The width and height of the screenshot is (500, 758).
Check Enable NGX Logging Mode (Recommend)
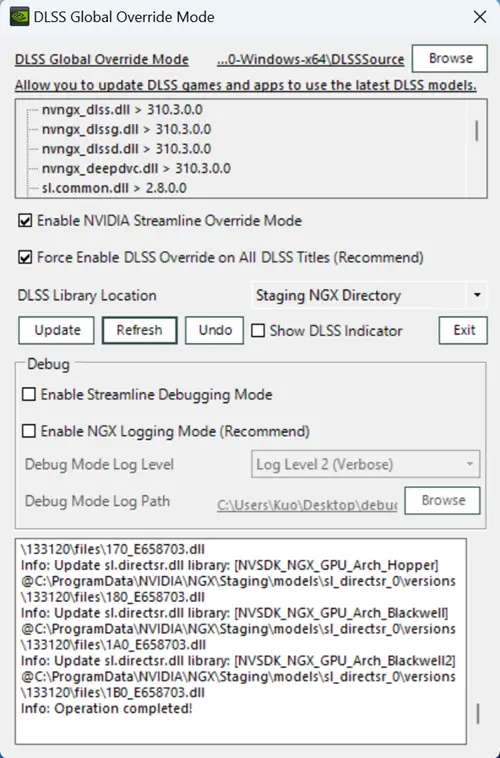(29, 431)
